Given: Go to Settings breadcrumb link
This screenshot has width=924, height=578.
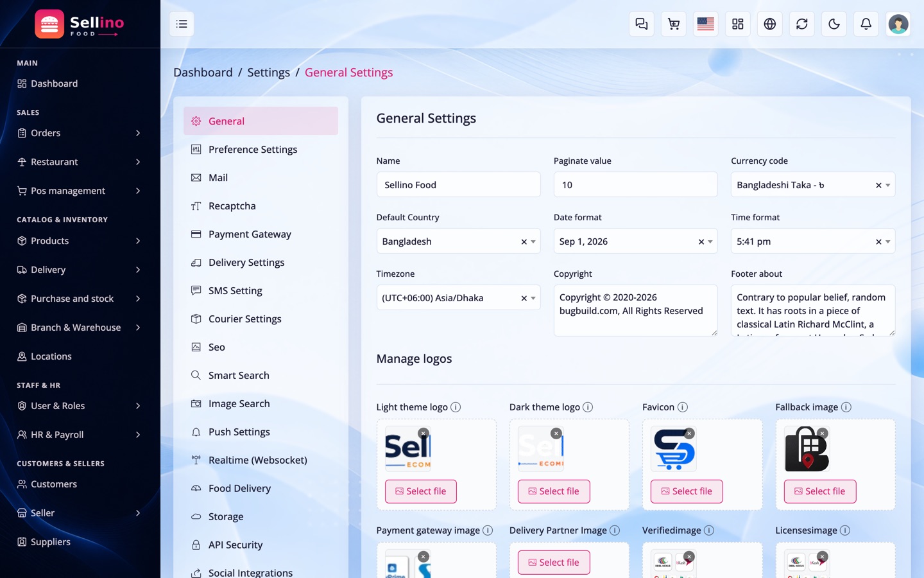Looking at the screenshot, I should click(268, 73).
